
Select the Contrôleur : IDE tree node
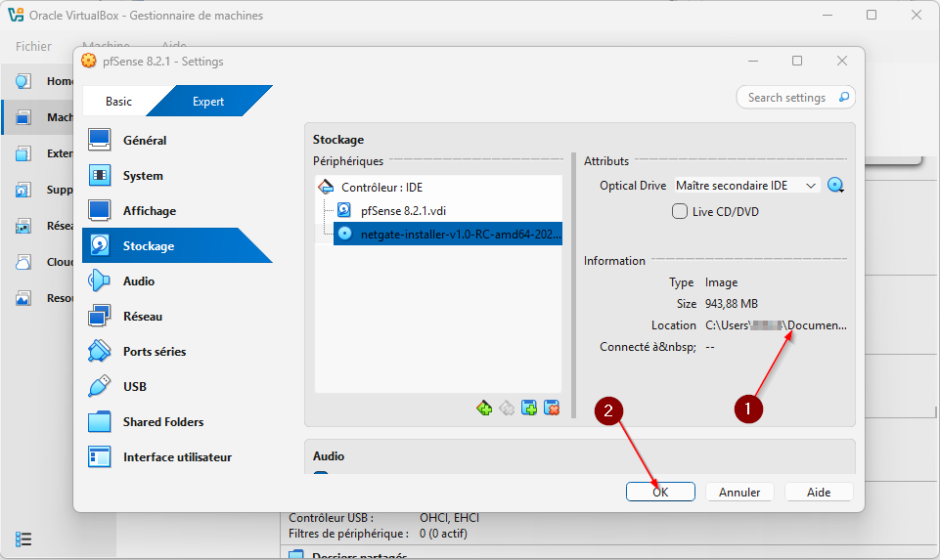click(381, 187)
